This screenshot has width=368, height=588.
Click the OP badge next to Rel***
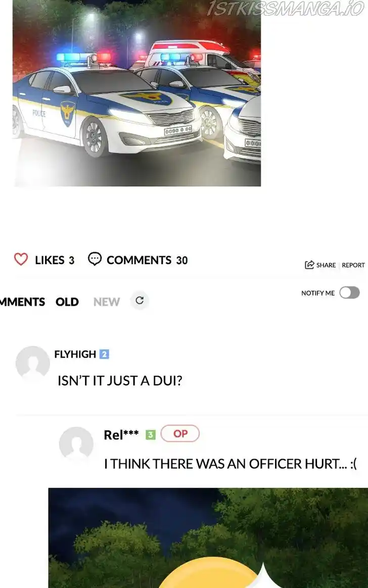click(180, 433)
